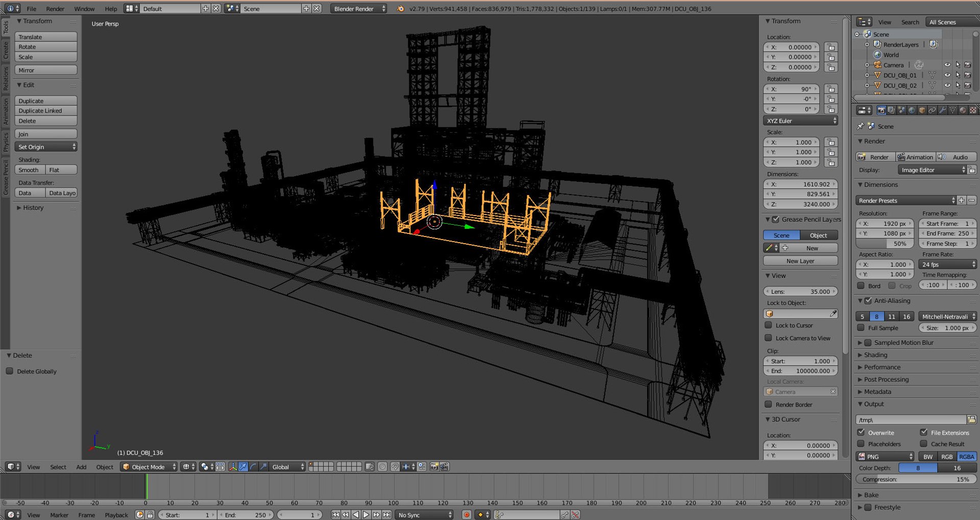The width and height of the screenshot is (980, 520).
Task: Open the Constraints properties tab
Action: pyautogui.click(x=932, y=110)
